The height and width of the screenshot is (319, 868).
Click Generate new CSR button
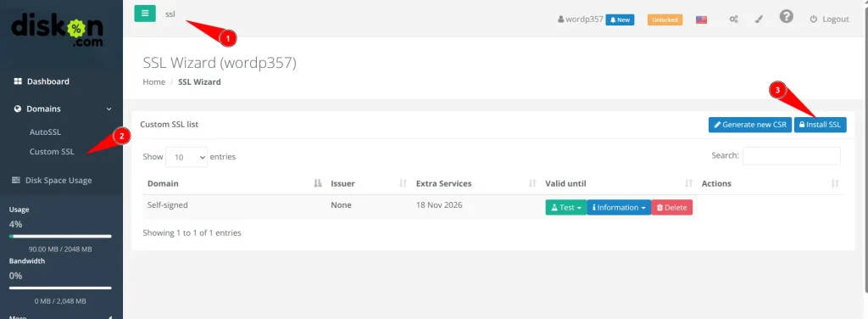pyautogui.click(x=750, y=125)
